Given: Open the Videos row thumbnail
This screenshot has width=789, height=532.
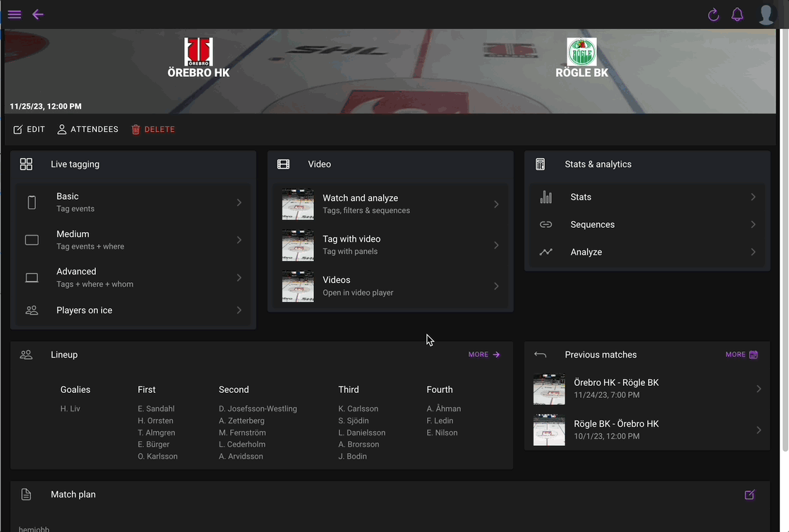Looking at the screenshot, I should 298,286.
